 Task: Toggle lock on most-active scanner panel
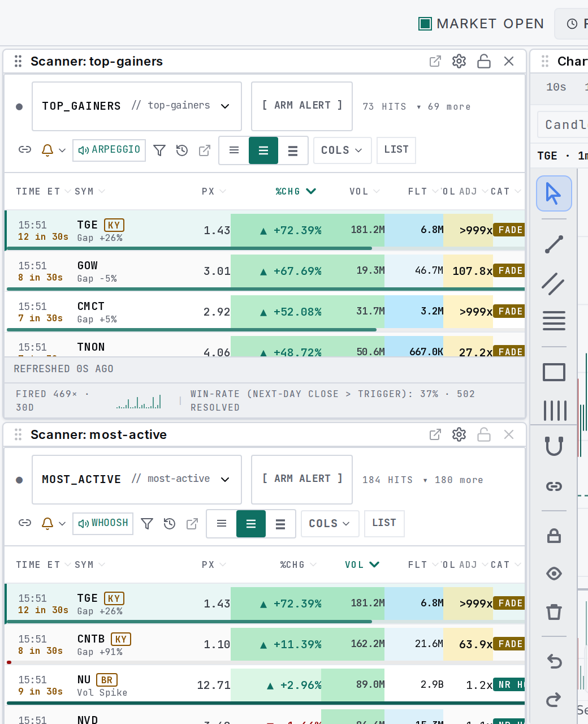484,434
